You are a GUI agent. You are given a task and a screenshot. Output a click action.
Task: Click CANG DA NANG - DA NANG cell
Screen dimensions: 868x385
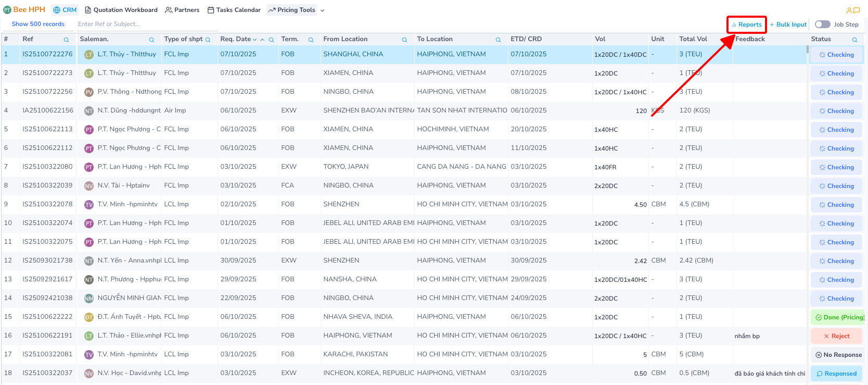coord(461,167)
